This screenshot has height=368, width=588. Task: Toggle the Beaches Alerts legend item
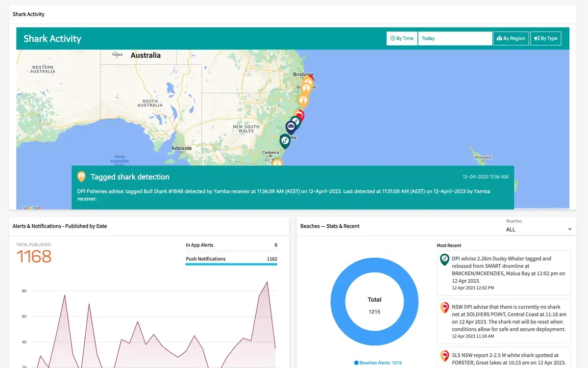click(x=378, y=363)
